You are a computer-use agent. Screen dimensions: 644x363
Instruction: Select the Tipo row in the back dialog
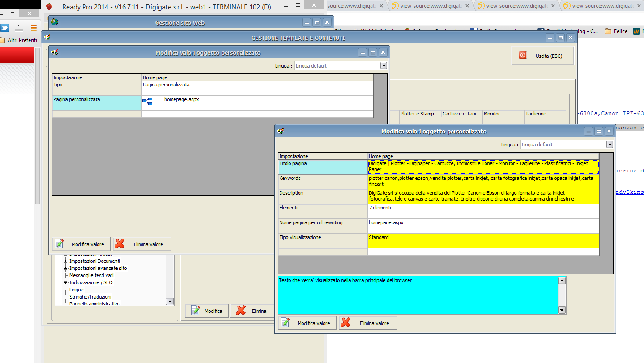97,88
